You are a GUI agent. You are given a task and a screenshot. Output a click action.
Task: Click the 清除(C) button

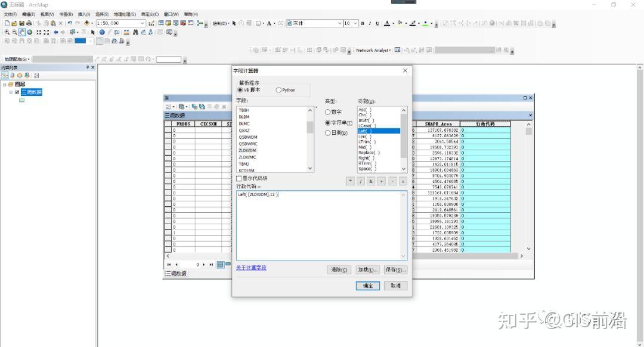(x=339, y=270)
